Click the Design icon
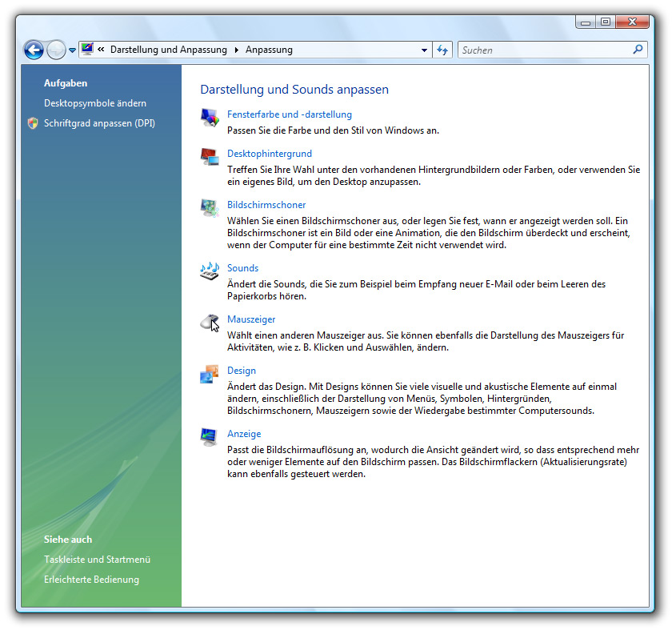 point(210,373)
